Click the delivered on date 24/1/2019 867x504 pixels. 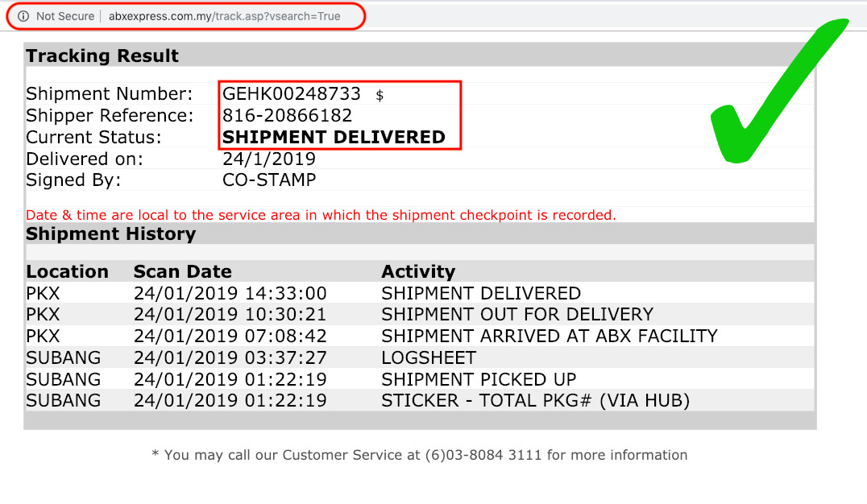269,159
